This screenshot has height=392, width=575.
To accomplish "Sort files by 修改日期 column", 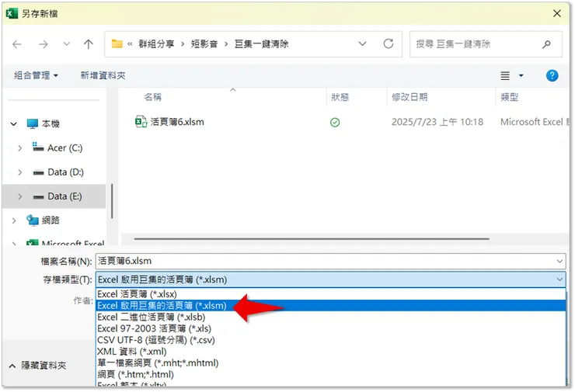I will tap(409, 97).
